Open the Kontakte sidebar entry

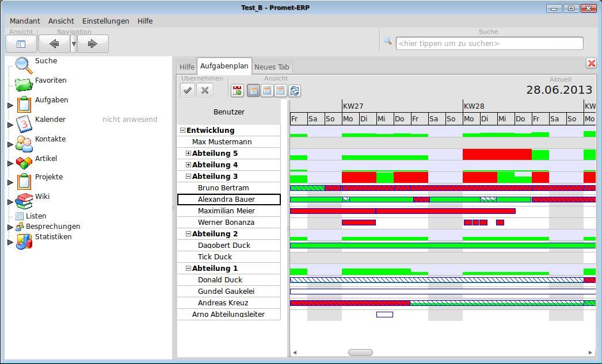point(50,139)
